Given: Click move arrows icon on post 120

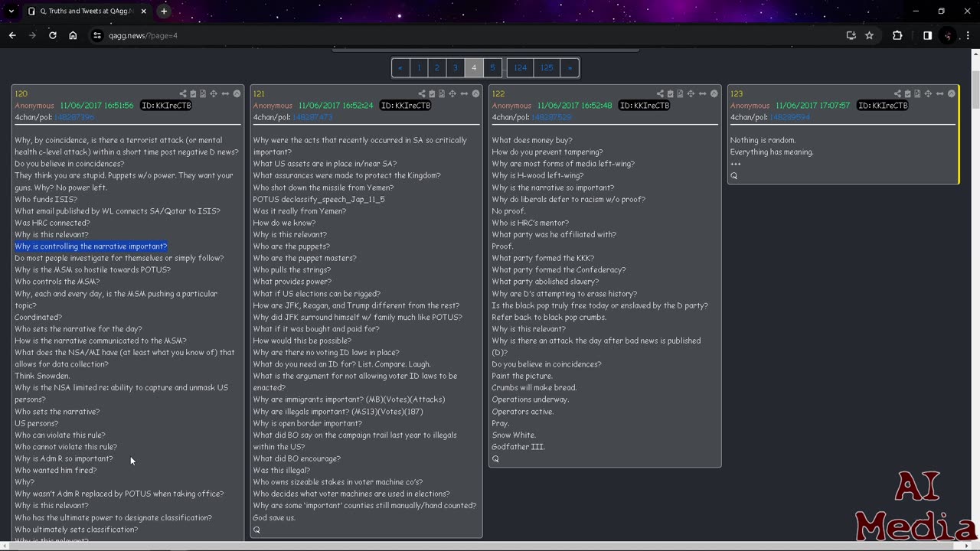Looking at the screenshot, I should coord(214,93).
